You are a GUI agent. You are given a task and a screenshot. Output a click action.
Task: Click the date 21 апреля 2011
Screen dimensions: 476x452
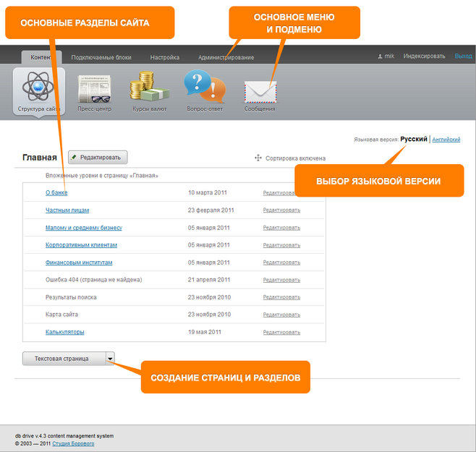209,280
